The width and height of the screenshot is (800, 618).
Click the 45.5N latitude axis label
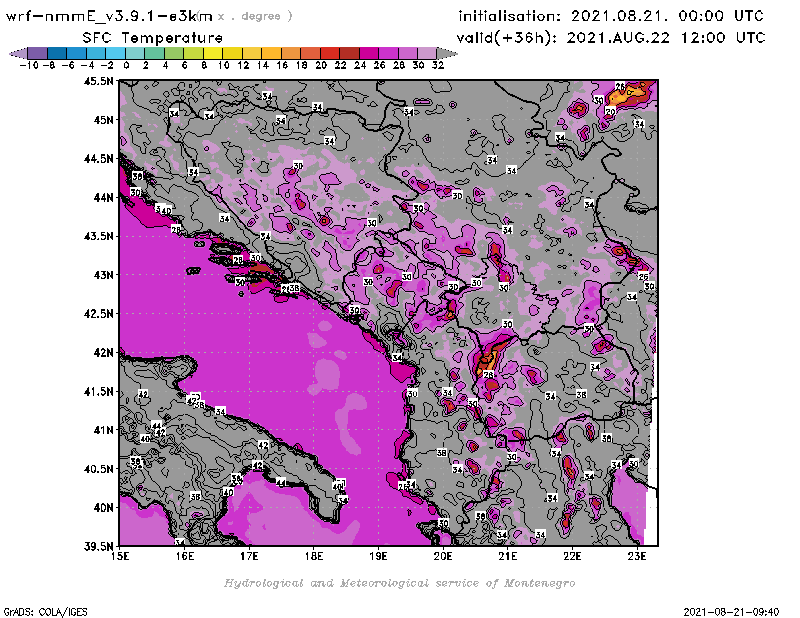click(99, 81)
